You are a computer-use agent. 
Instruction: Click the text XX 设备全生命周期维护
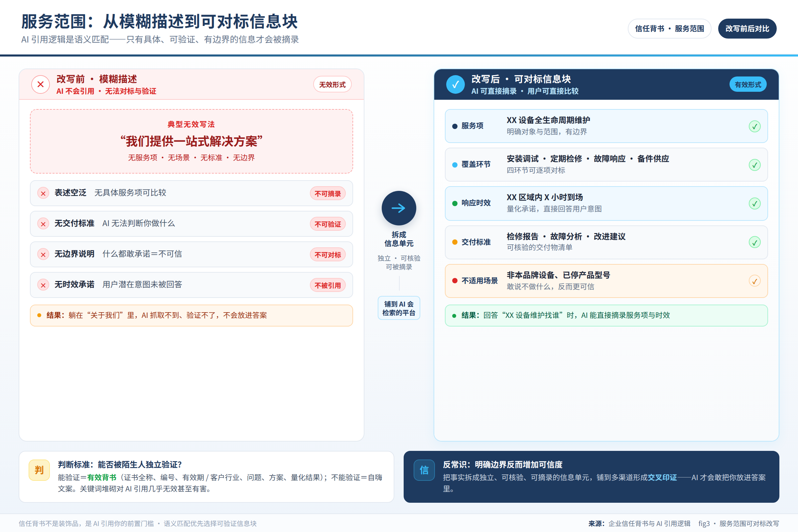pyautogui.click(x=548, y=120)
